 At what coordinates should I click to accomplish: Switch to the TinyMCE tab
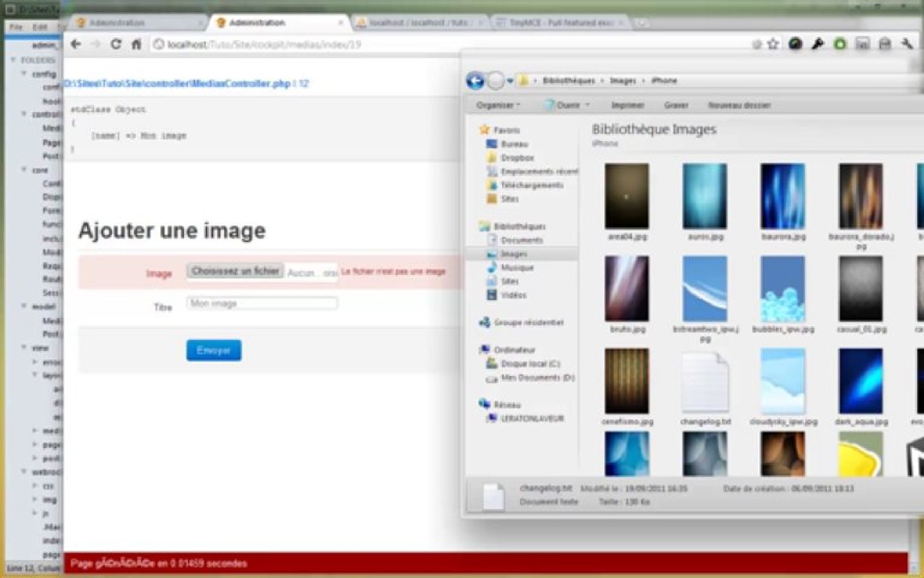point(558,22)
